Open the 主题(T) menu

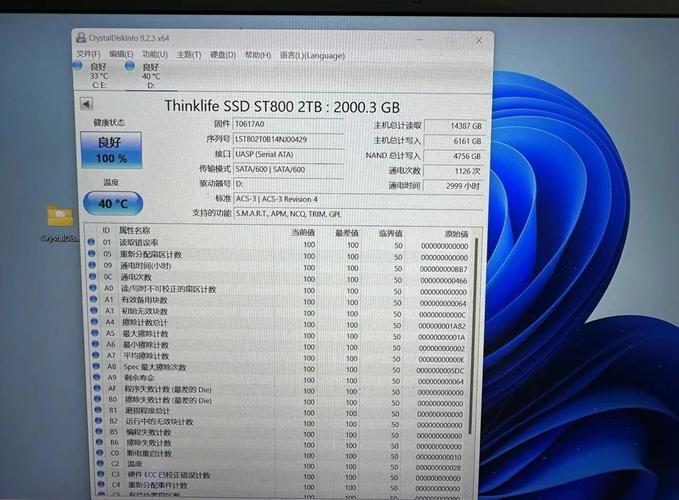pyautogui.click(x=188, y=55)
